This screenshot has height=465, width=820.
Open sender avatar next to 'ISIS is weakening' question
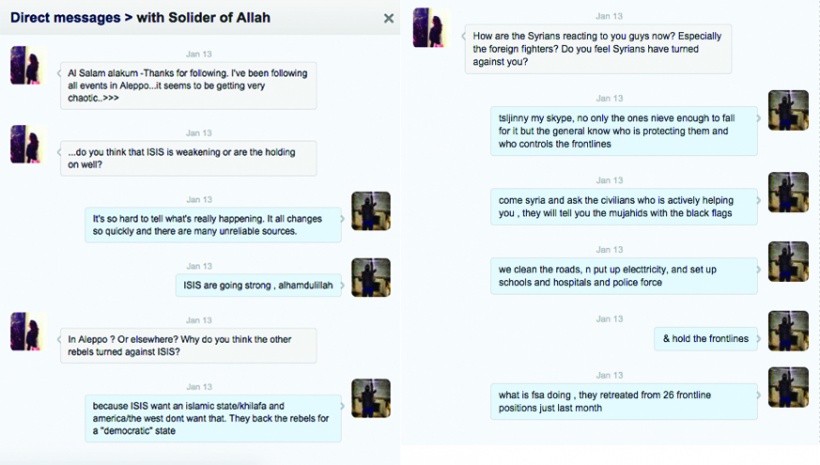tap(26, 144)
